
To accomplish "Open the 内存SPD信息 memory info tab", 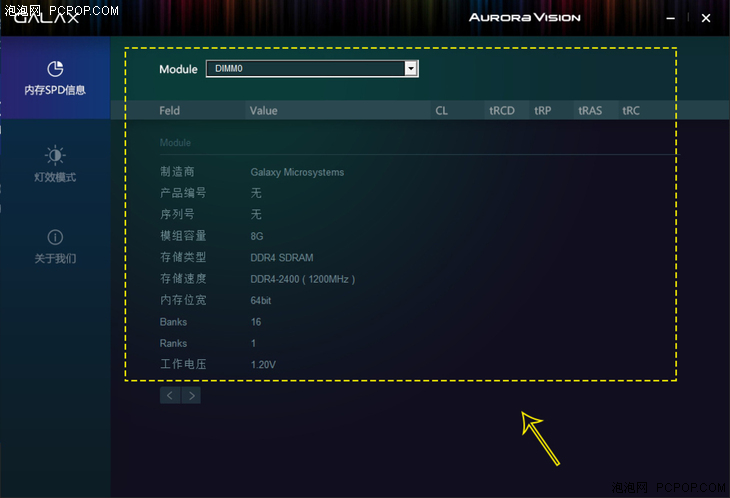I will [55, 78].
